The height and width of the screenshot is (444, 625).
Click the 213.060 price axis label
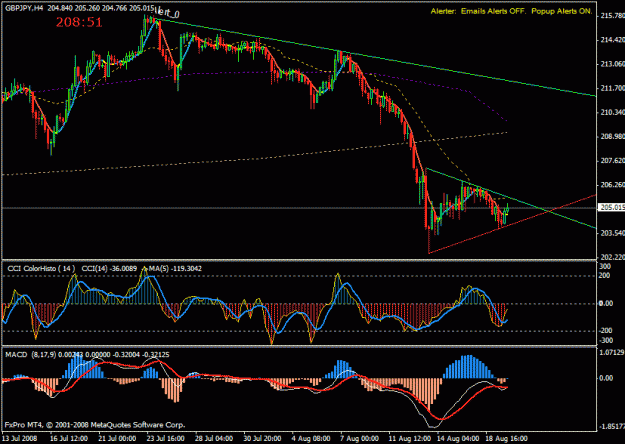click(612, 64)
